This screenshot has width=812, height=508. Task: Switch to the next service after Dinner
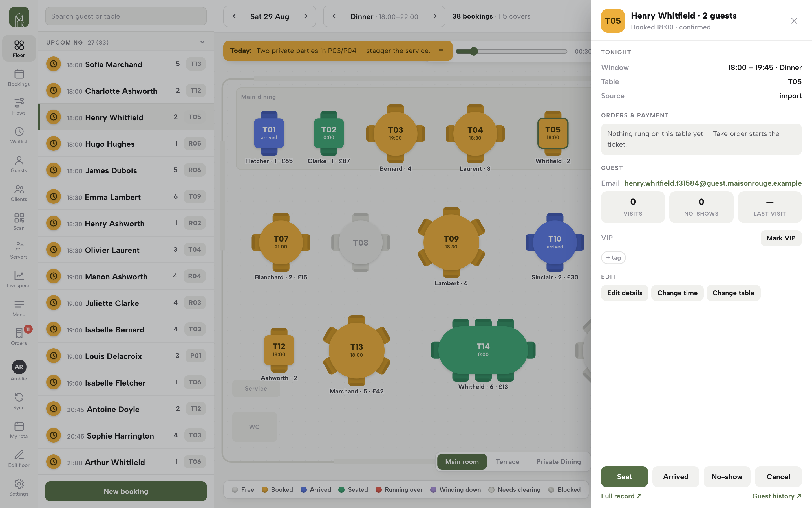tap(435, 16)
